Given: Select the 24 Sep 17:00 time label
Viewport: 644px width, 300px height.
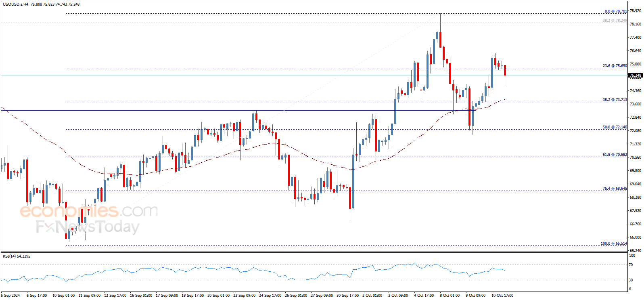Looking at the screenshot, I should (270, 296).
